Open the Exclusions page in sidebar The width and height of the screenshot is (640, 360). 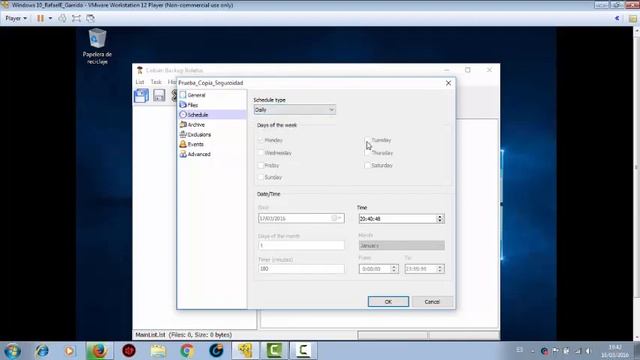pos(199,134)
